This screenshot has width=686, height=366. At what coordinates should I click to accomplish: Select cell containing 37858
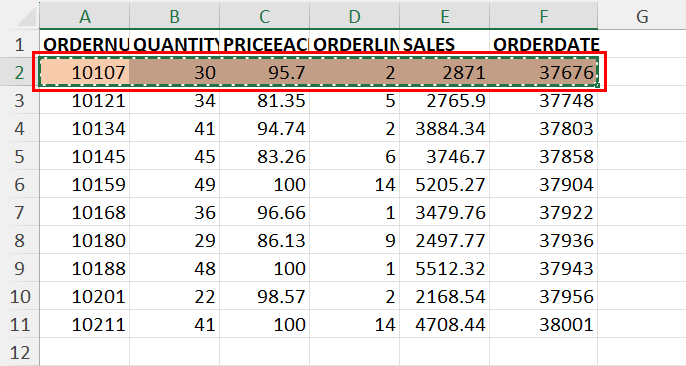(x=544, y=156)
